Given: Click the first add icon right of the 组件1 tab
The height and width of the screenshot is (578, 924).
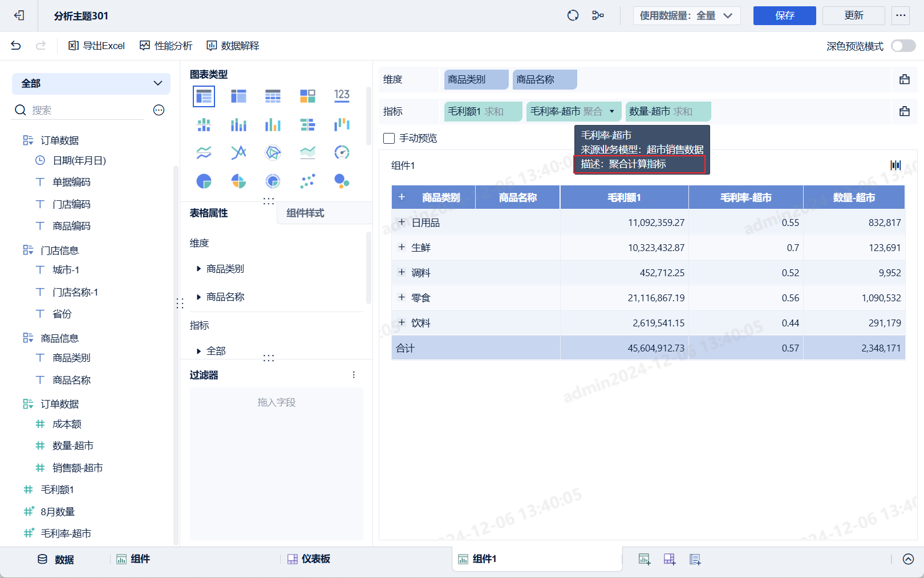Looking at the screenshot, I should tap(645, 559).
